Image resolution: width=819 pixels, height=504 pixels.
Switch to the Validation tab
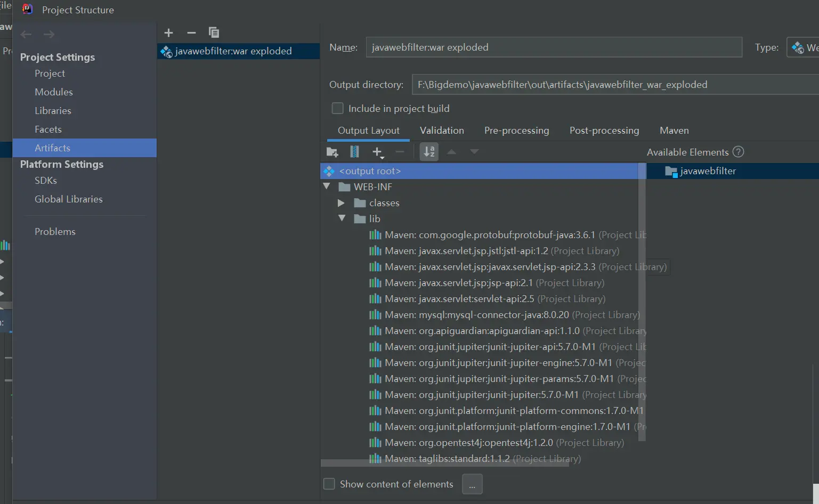(442, 131)
